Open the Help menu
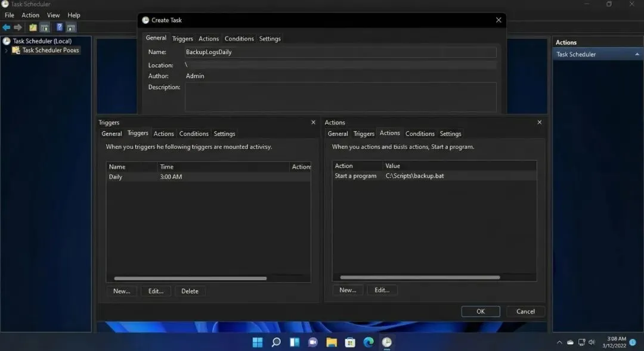Viewport: 644px width, 351px height. click(x=74, y=15)
